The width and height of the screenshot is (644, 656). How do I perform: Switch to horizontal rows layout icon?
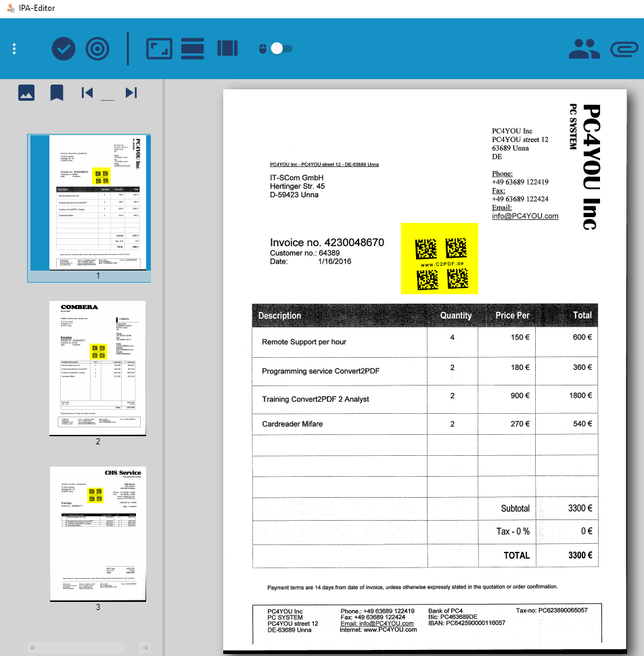pyautogui.click(x=193, y=49)
